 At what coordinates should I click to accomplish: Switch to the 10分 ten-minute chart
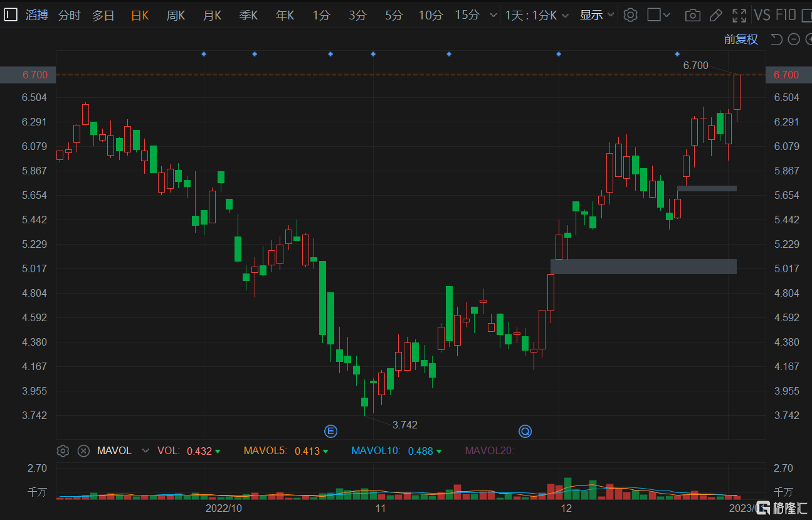[x=431, y=16]
